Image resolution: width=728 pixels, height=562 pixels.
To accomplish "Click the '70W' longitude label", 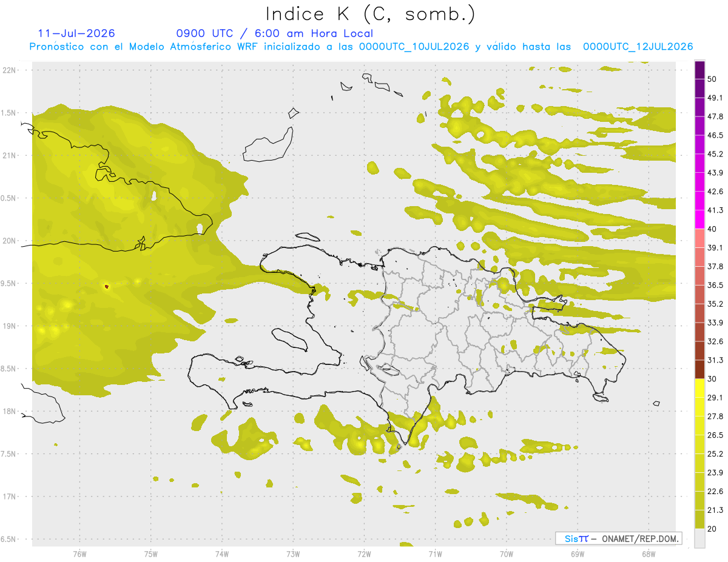I will point(507,554).
